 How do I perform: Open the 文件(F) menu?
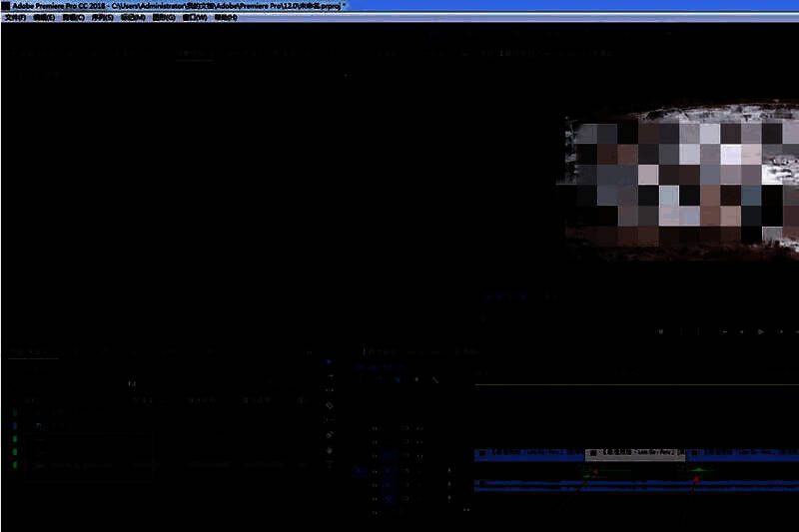pyautogui.click(x=15, y=18)
